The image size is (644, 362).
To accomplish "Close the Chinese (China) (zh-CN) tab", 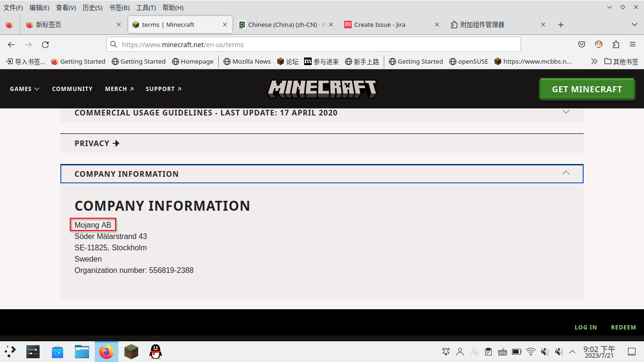I will tap(330, 25).
